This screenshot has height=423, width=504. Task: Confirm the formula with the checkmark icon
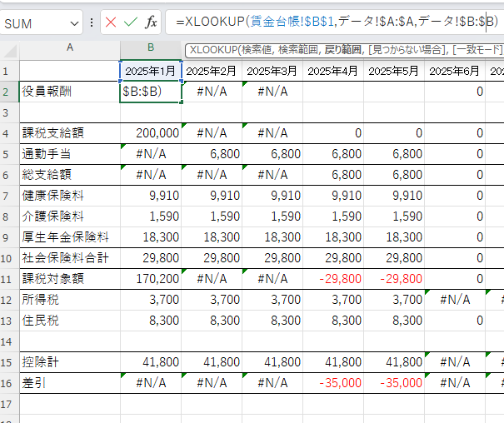pyautogui.click(x=130, y=23)
